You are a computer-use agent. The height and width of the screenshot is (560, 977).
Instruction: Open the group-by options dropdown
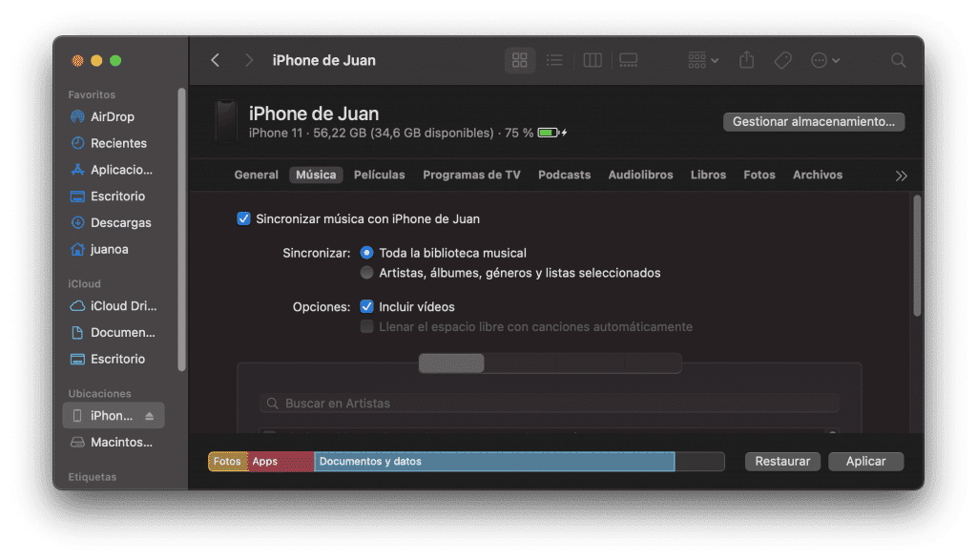(703, 60)
